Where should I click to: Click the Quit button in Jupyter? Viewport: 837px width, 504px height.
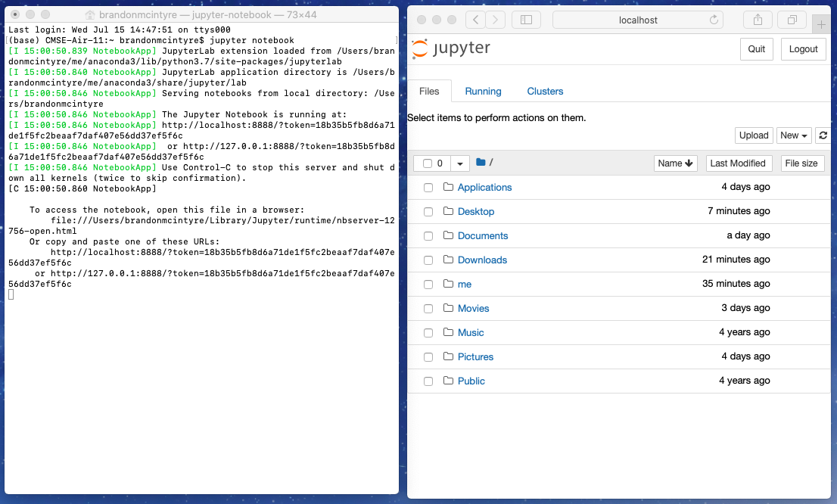point(756,49)
